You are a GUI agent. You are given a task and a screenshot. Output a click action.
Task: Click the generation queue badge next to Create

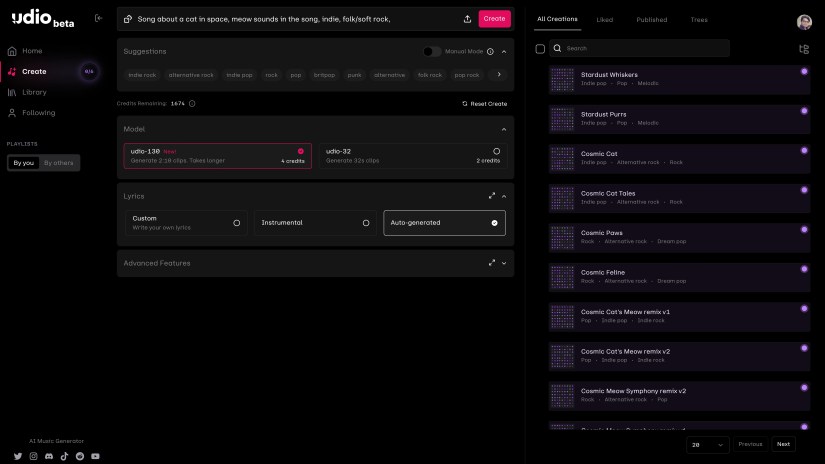tap(89, 72)
